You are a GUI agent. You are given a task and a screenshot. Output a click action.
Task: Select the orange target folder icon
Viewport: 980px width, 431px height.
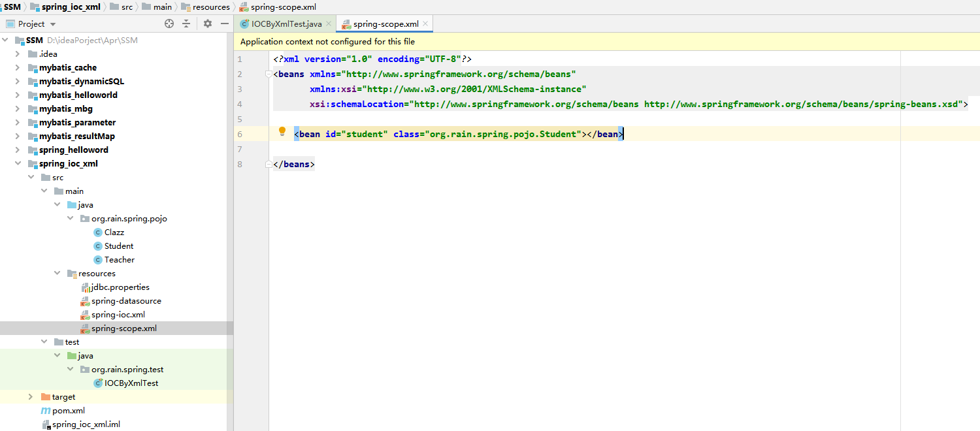click(46, 397)
